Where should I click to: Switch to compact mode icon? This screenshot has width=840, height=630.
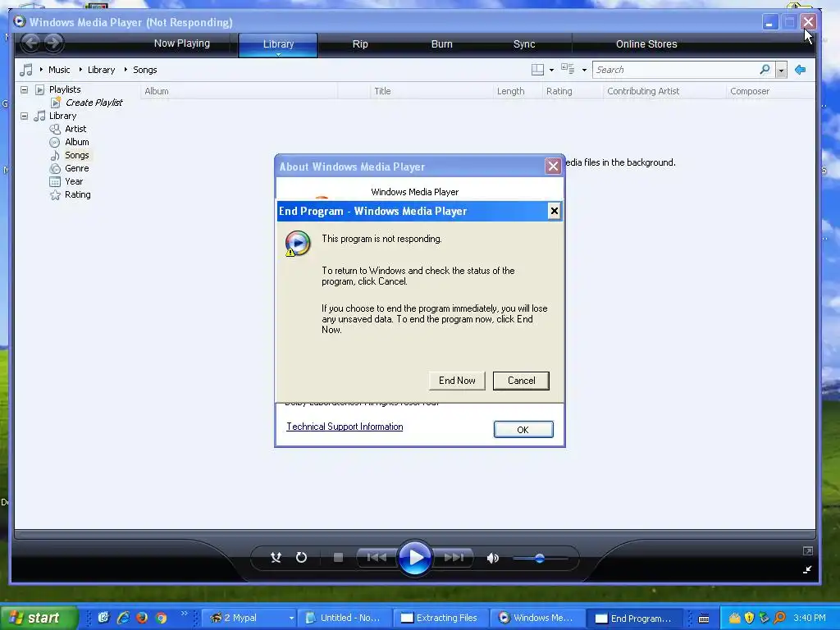click(x=807, y=570)
